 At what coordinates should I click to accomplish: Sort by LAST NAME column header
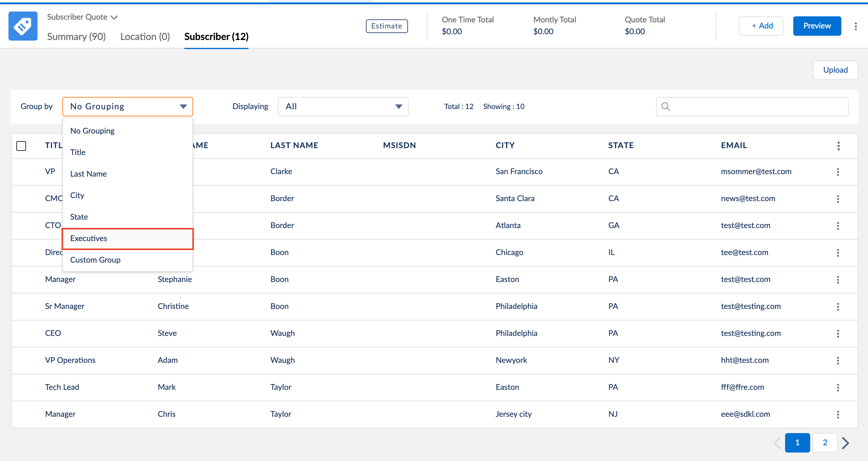[x=294, y=145]
